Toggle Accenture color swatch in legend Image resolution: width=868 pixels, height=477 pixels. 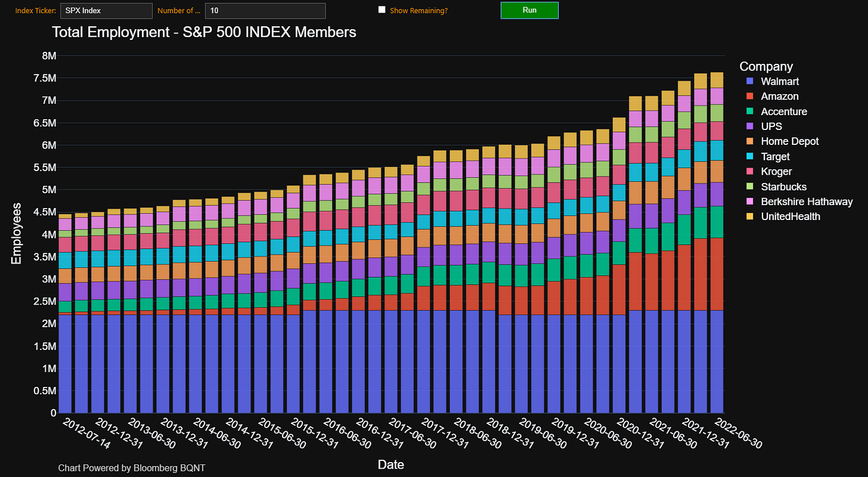click(750, 111)
